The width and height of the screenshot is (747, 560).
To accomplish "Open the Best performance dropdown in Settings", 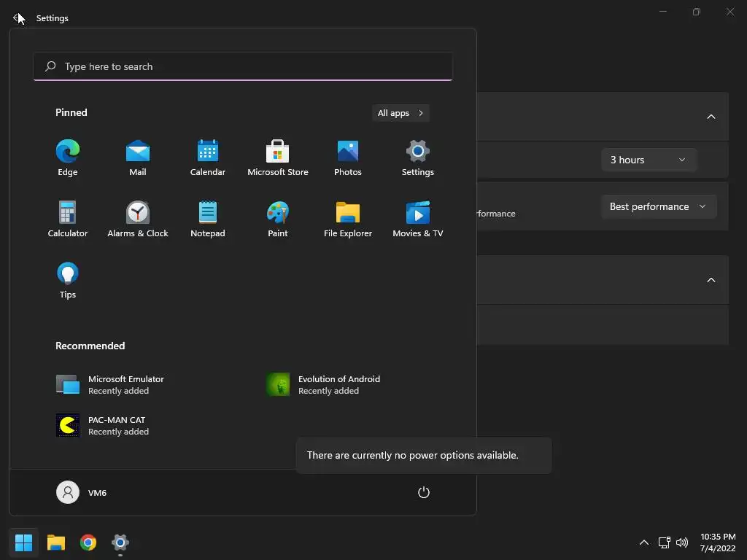I will pos(659,206).
